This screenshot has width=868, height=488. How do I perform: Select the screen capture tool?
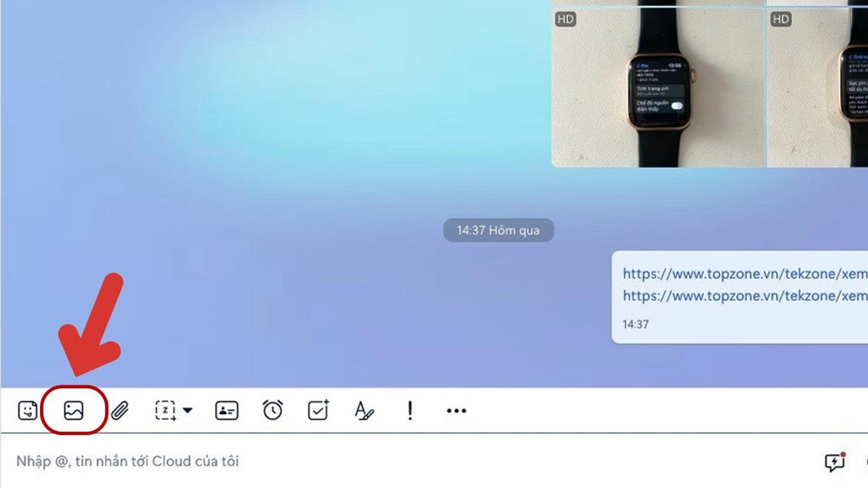166,411
